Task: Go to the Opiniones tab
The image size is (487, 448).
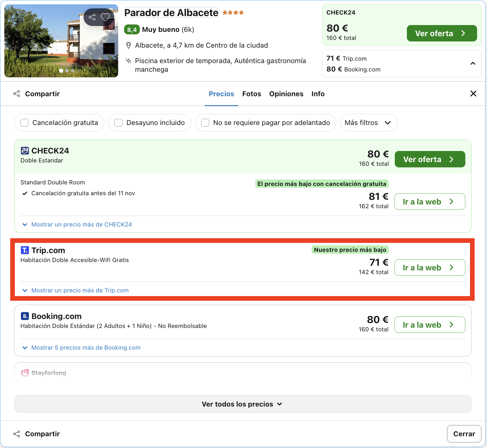Action: coord(286,94)
